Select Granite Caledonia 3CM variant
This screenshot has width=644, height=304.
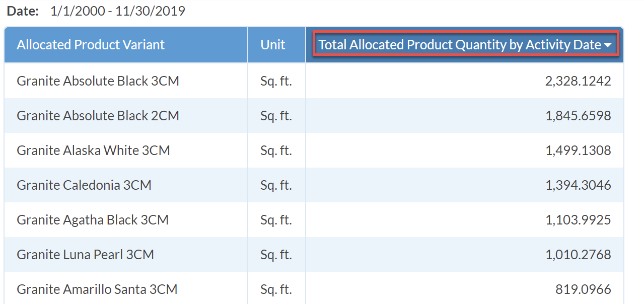[x=84, y=185]
